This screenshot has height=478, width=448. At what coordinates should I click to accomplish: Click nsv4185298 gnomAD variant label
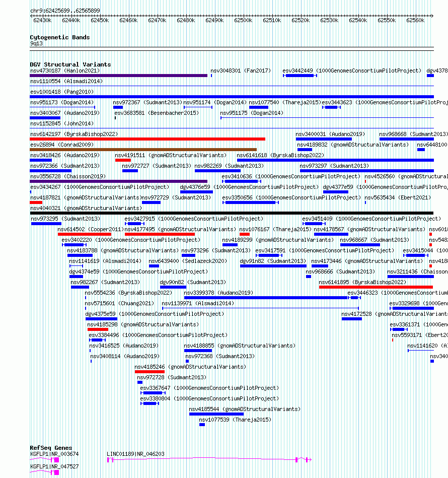pyautogui.click(x=143, y=325)
